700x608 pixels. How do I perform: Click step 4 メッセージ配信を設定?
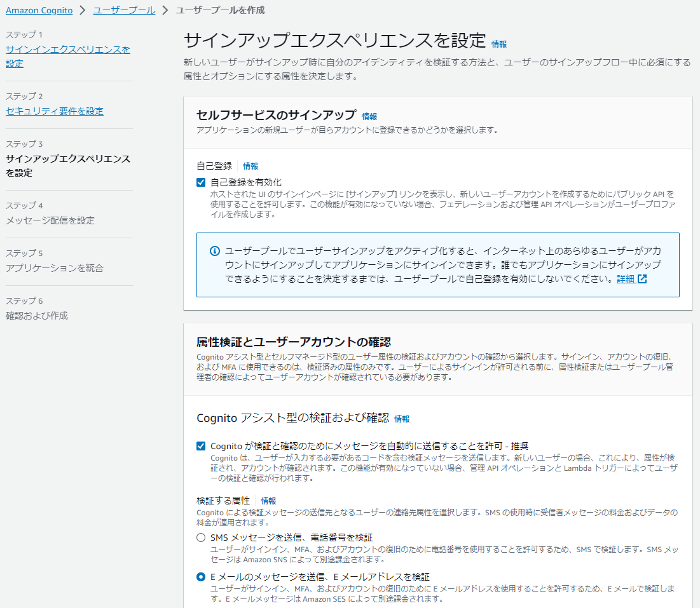coord(50,220)
